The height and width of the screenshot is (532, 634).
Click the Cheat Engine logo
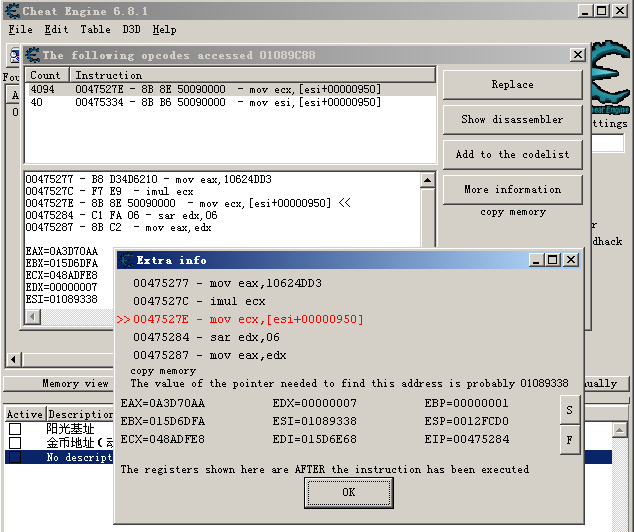click(x=611, y=77)
